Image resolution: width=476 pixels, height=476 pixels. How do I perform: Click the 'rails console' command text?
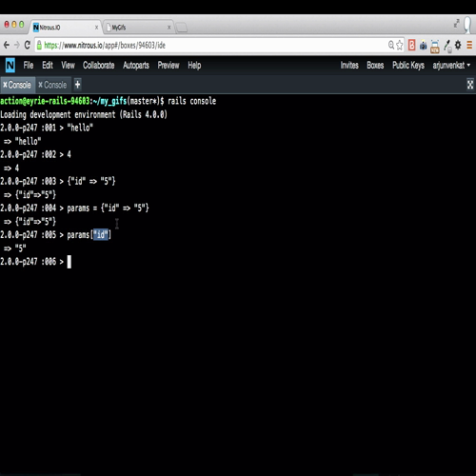click(x=191, y=101)
